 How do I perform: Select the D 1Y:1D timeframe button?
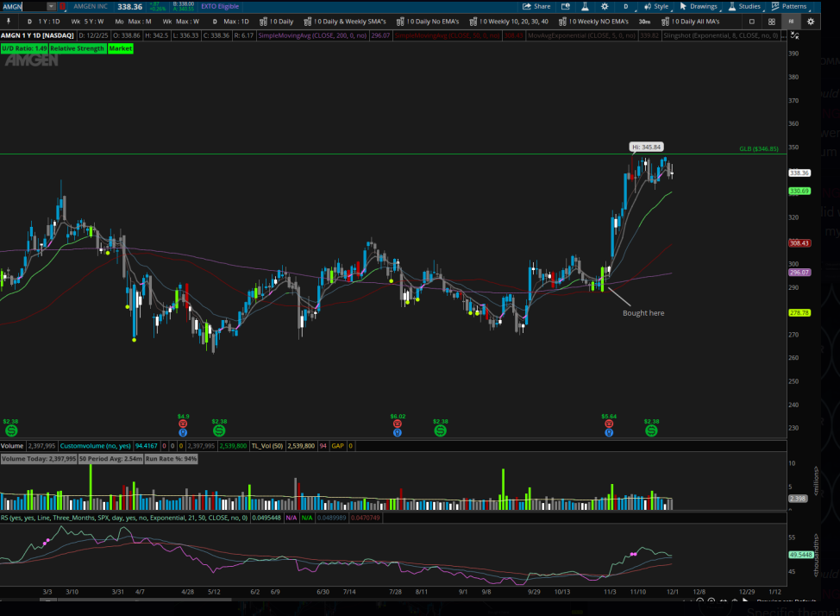tap(44, 22)
